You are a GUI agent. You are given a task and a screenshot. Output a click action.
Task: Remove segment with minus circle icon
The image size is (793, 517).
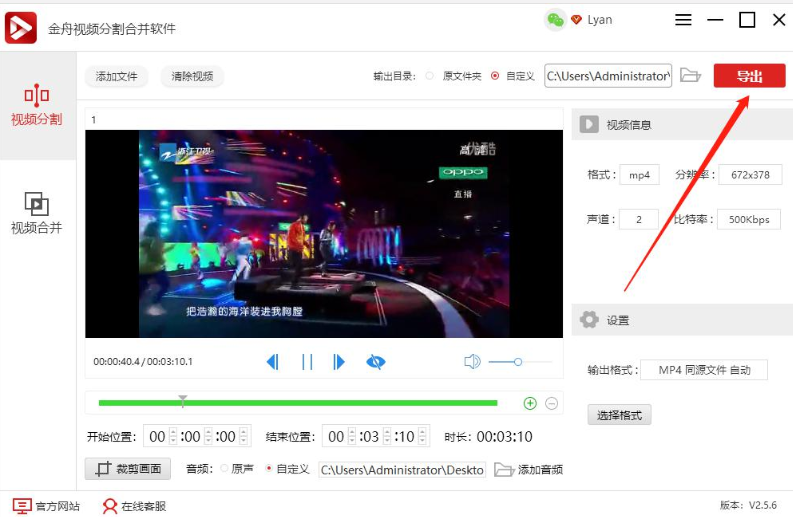pos(551,403)
